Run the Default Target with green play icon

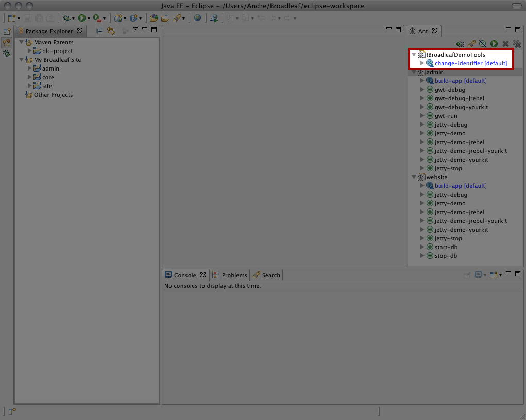494,44
